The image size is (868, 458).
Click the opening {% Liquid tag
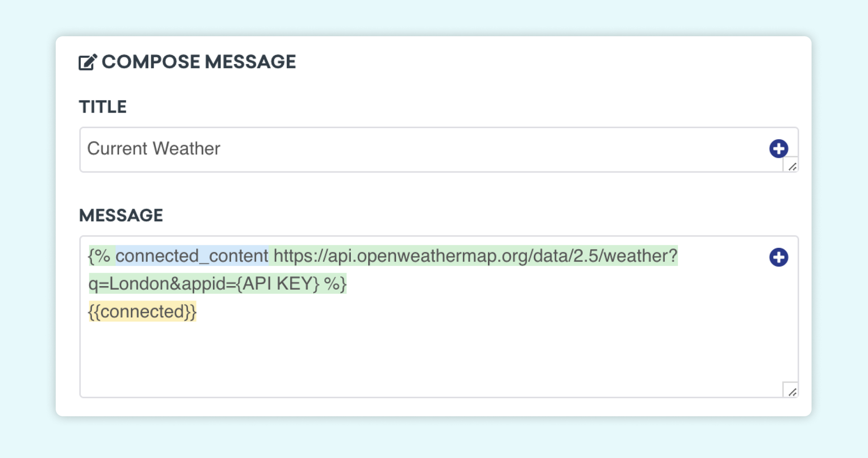[99, 256]
